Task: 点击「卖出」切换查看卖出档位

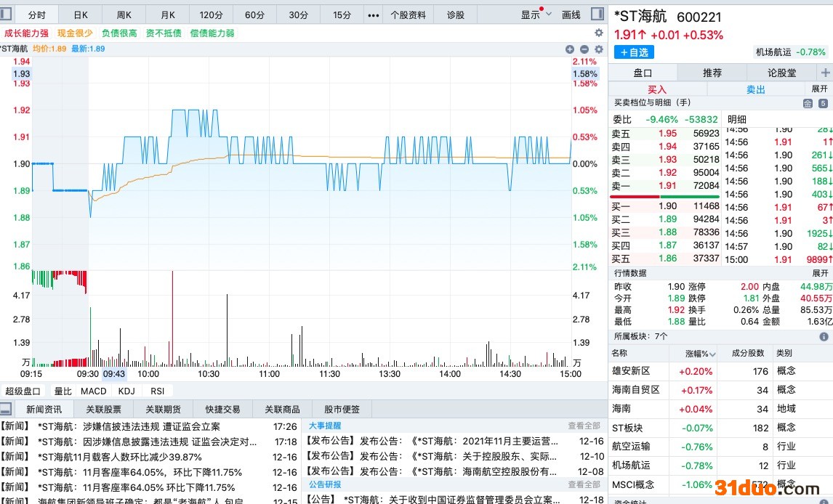Action: pos(755,89)
